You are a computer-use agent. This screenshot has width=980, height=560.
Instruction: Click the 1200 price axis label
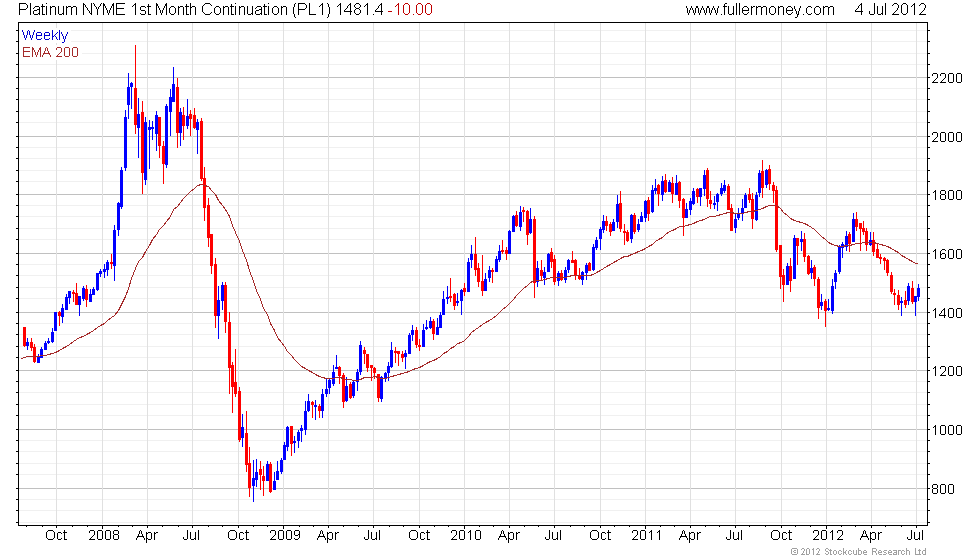tap(946, 371)
